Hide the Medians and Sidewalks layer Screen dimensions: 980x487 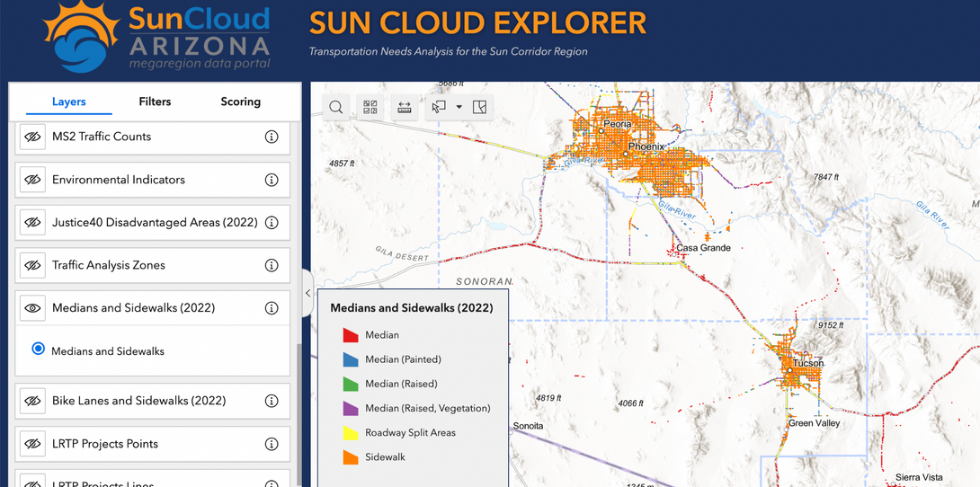[x=32, y=308]
